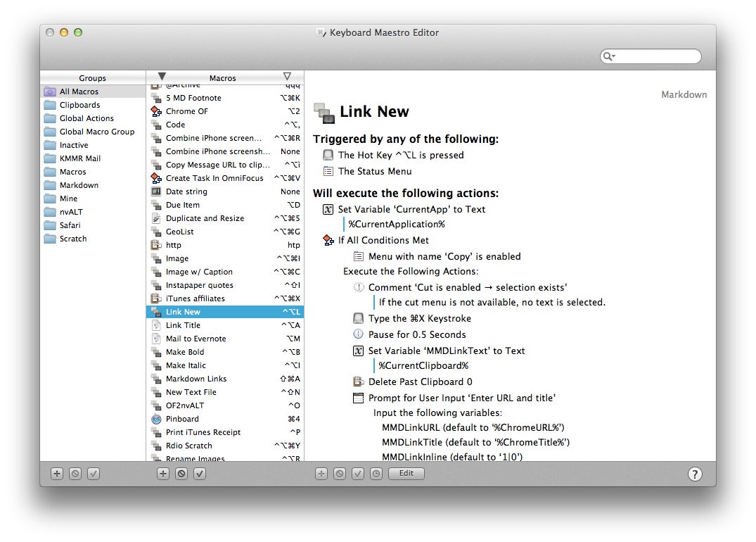This screenshot has height=542, width=756.
Task: Delete the selected macro using macros delete button
Action: coord(181,474)
